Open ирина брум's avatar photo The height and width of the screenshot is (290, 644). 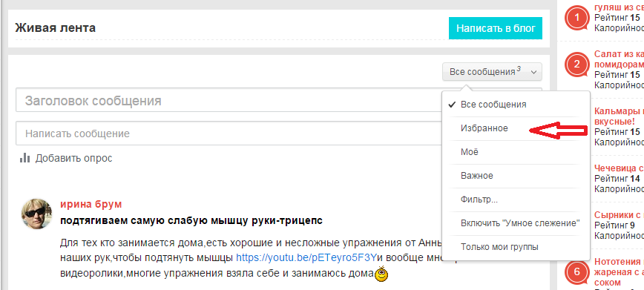[36, 214]
